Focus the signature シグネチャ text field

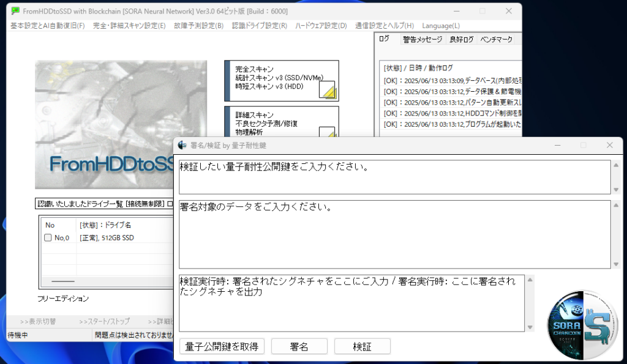(x=352, y=303)
